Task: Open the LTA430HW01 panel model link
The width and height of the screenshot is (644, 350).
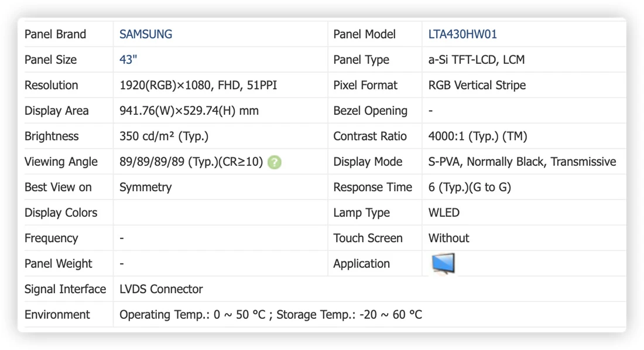Action: click(x=463, y=34)
